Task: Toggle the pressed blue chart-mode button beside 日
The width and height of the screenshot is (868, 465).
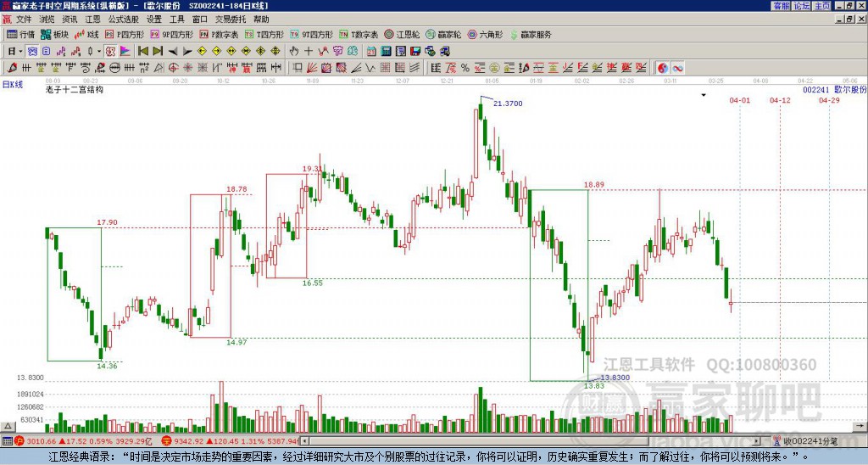Action: click(x=32, y=51)
